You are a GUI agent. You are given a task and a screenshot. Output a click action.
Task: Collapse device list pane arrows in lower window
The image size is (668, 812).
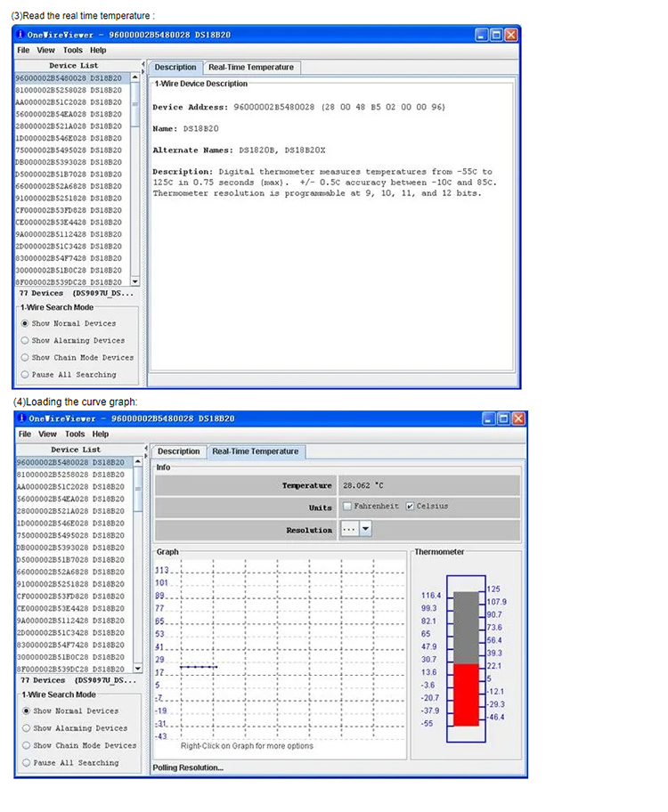pos(146,451)
